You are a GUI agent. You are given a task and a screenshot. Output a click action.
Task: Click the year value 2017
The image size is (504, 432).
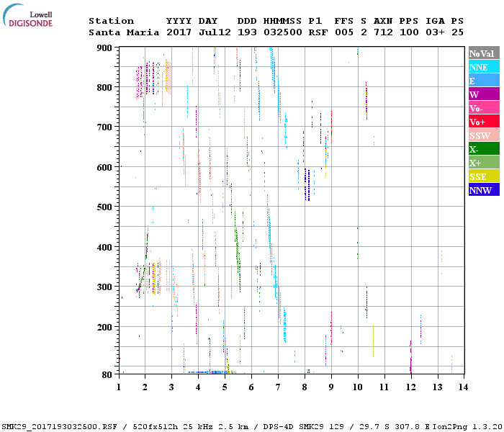179,32
